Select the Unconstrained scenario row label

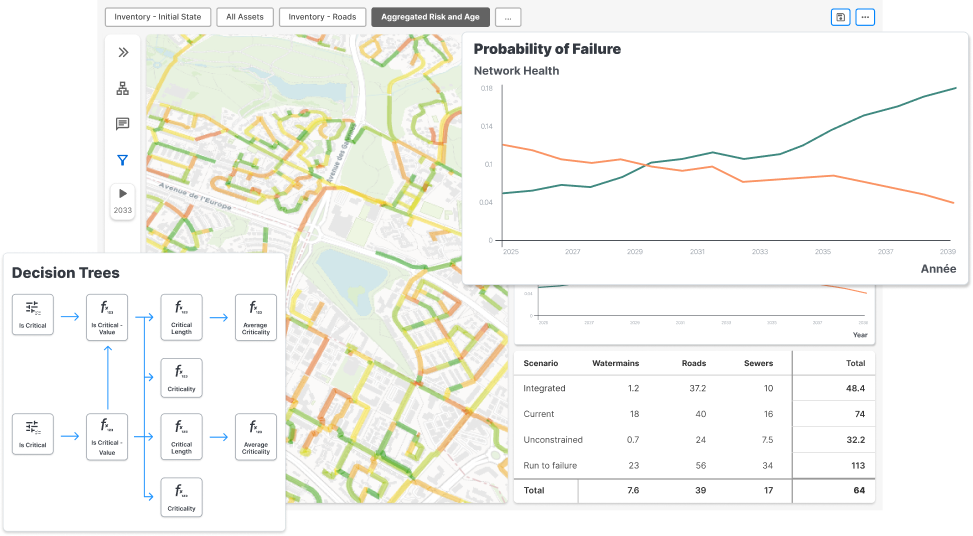pos(553,440)
